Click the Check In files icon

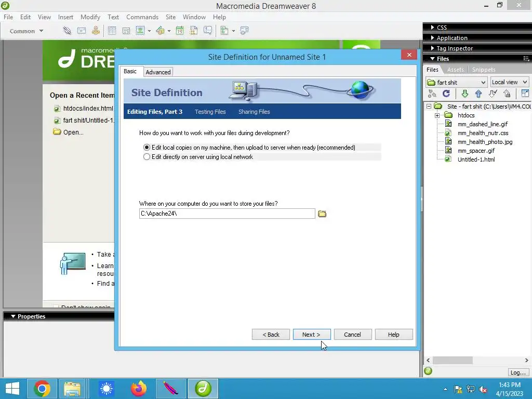[x=507, y=94]
